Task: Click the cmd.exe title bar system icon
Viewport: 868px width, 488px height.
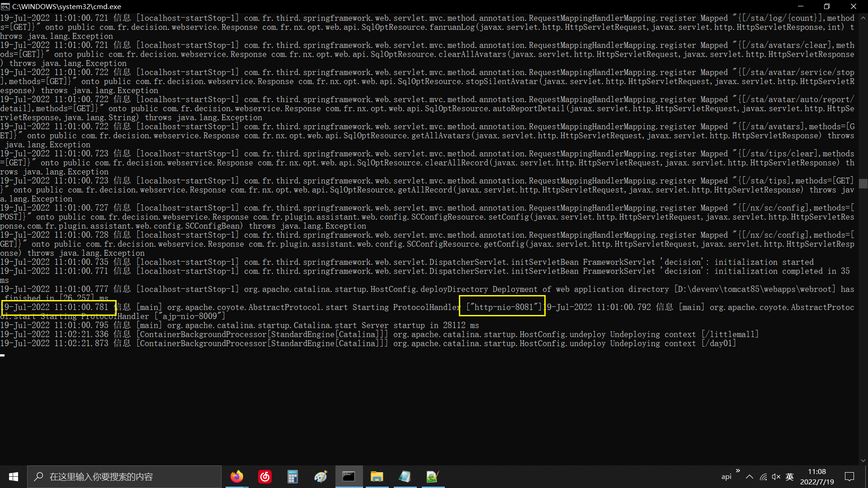Action: pos(5,6)
